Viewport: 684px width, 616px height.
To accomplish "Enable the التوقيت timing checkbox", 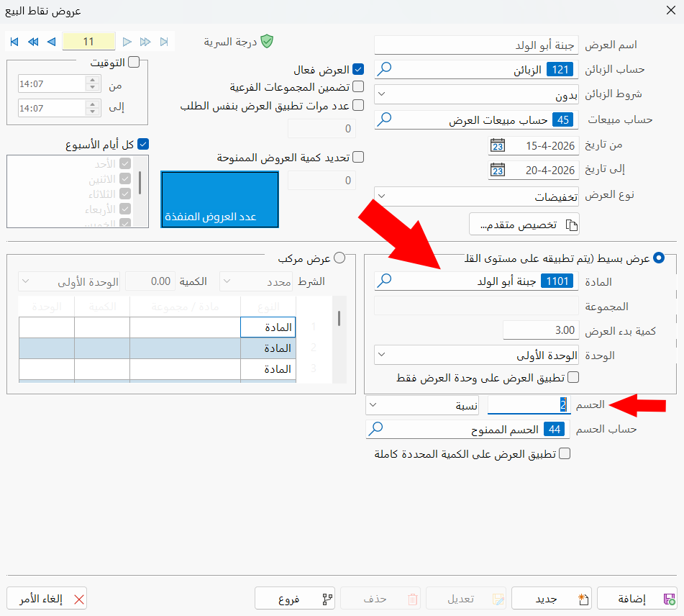I will tap(134, 63).
